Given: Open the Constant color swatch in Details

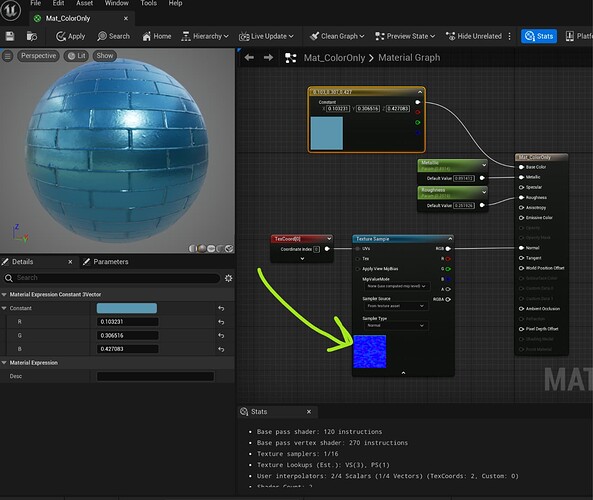Looking at the screenshot, I should 127,308.
